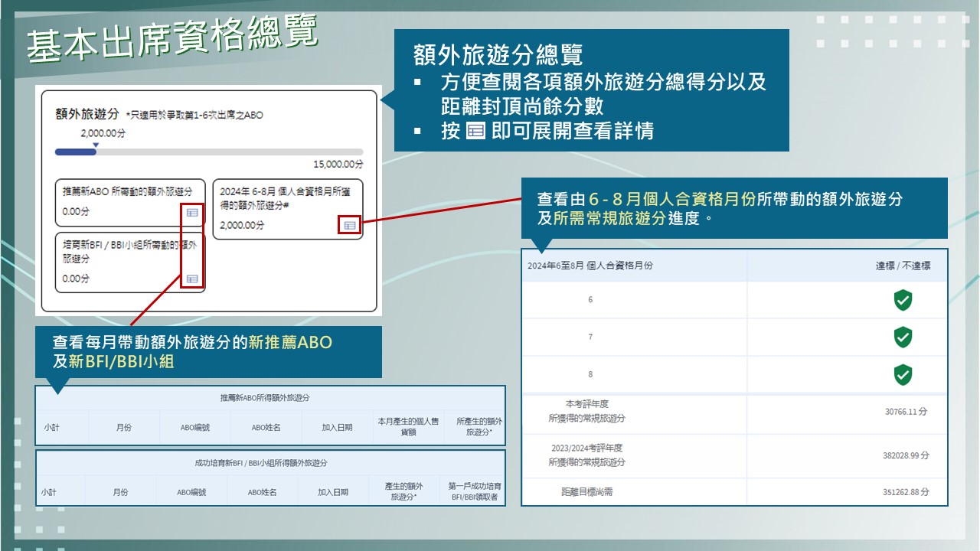Click green shield check for month 6
Image resolution: width=980 pixels, height=551 pixels.
(903, 300)
